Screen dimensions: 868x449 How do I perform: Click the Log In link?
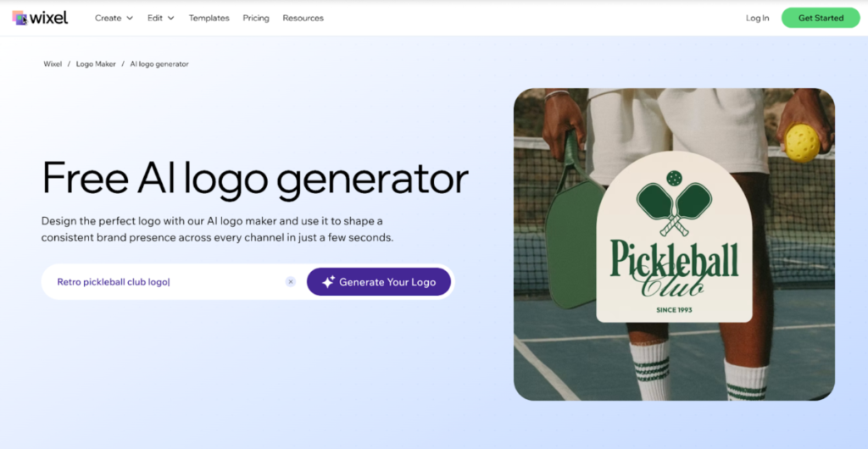[x=757, y=19]
